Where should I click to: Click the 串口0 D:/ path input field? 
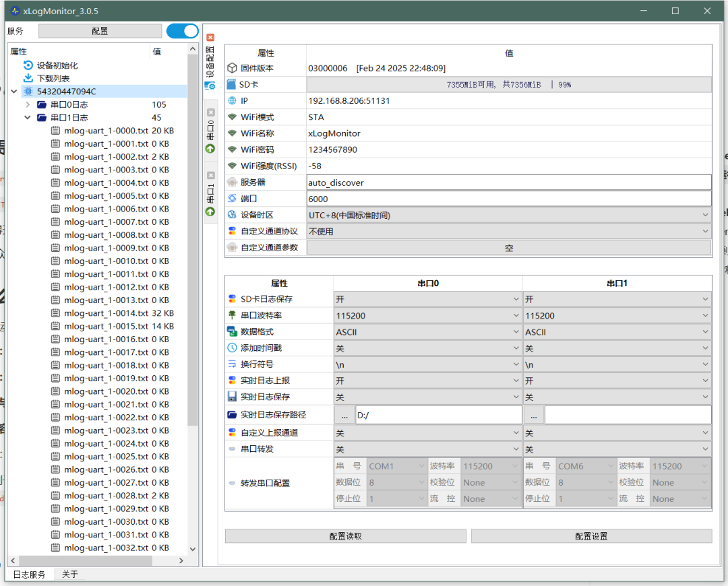point(439,415)
